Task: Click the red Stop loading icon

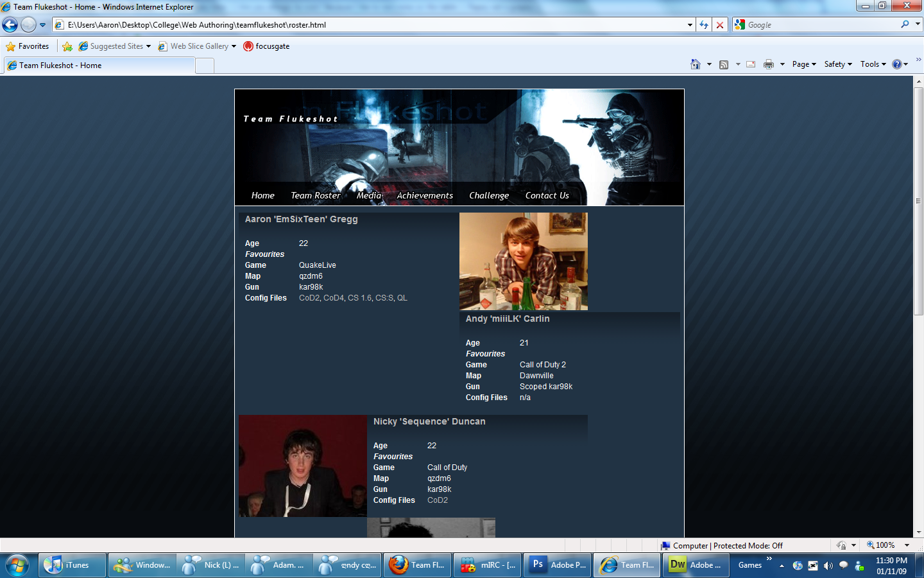Action: coord(720,25)
